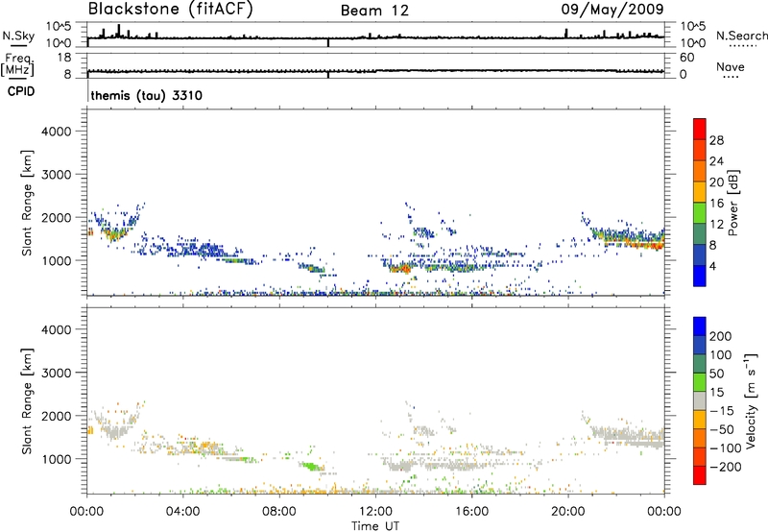Click the bright blue bottom segment of the Power colorbar
This screenshot has height=532, width=768.
point(700,276)
